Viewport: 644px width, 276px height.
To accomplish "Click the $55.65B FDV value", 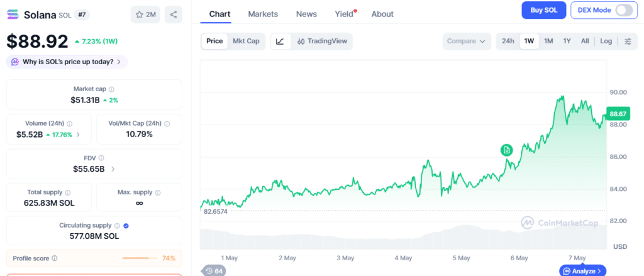I will click(x=88, y=168).
